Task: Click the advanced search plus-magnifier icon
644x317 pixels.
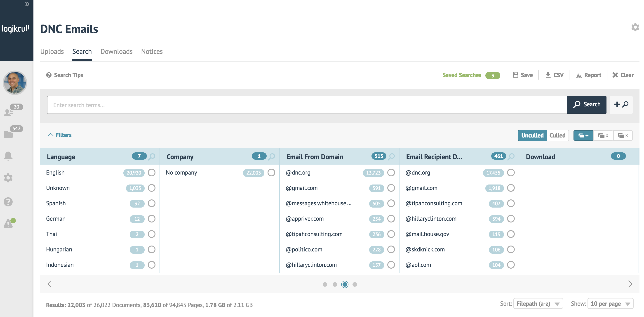Action: click(x=621, y=105)
